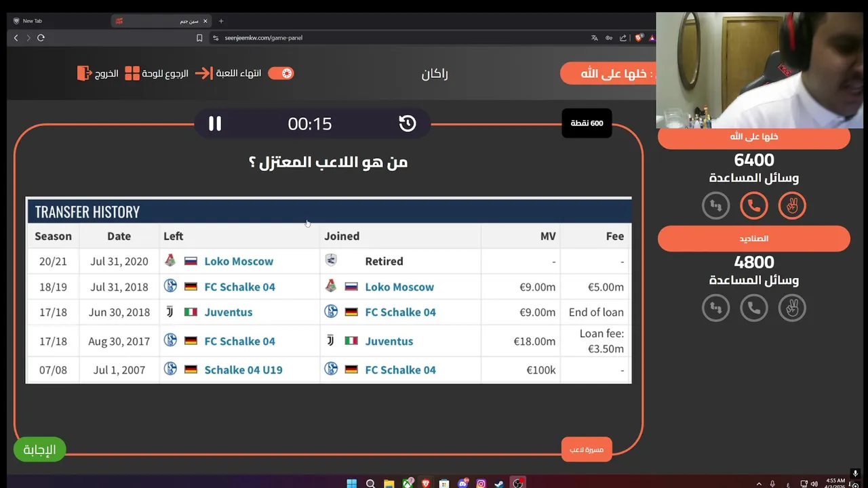Use phone-call lifeline for الصناديد team
Viewport: 868px width, 488px height.
[754, 308]
